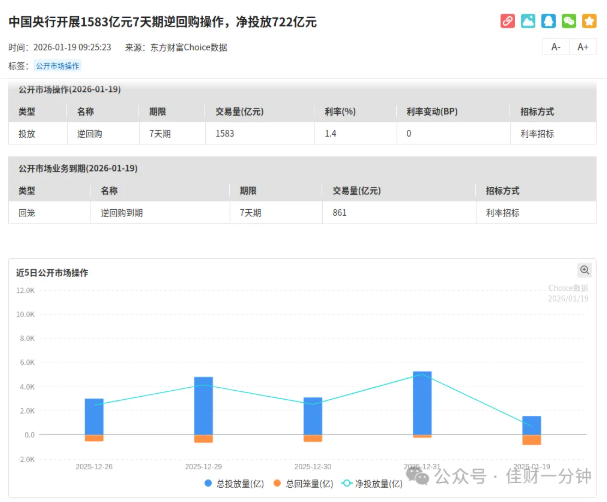The width and height of the screenshot is (607, 502).
Task: Click the blue bar for 2025-12-30
Action: (313, 416)
